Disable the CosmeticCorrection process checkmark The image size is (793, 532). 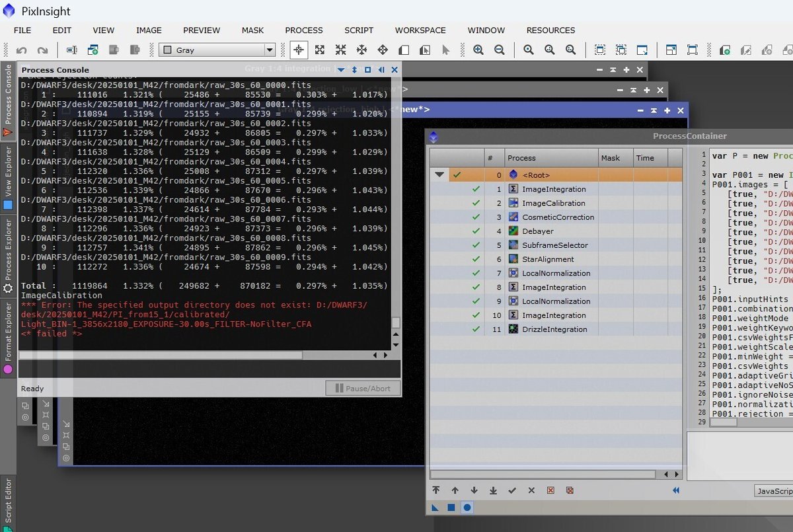[476, 217]
